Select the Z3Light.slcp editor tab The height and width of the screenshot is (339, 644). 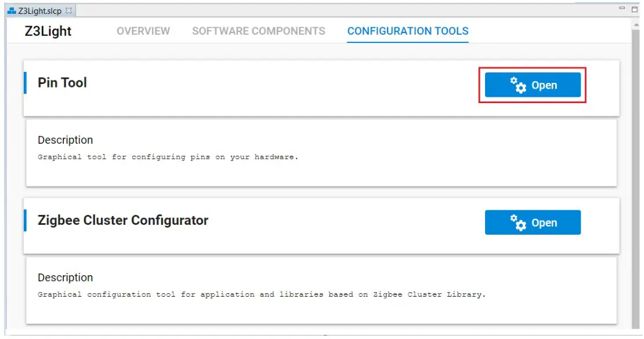tap(41, 9)
